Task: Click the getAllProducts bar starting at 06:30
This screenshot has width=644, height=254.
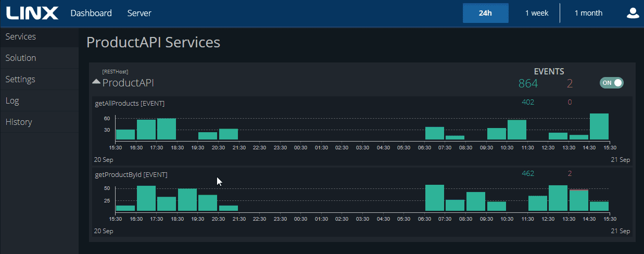Action: 435,133
